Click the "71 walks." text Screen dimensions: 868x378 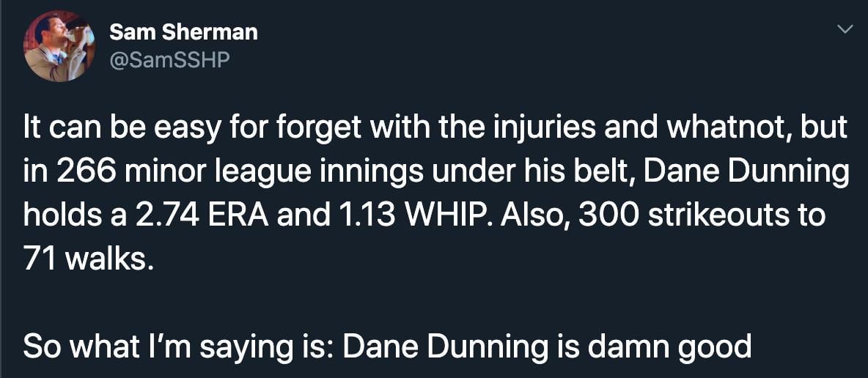89,260
